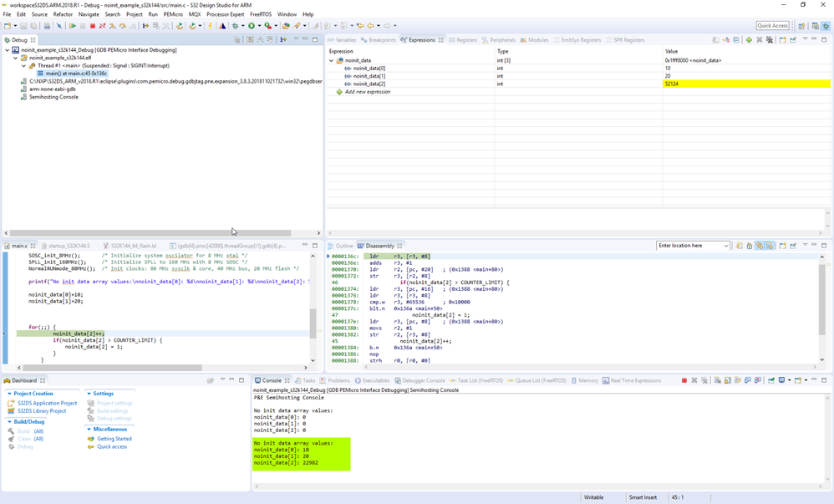Click the Resume debug icon in toolbar
Viewport: 834px width, 504px height.
(73, 26)
